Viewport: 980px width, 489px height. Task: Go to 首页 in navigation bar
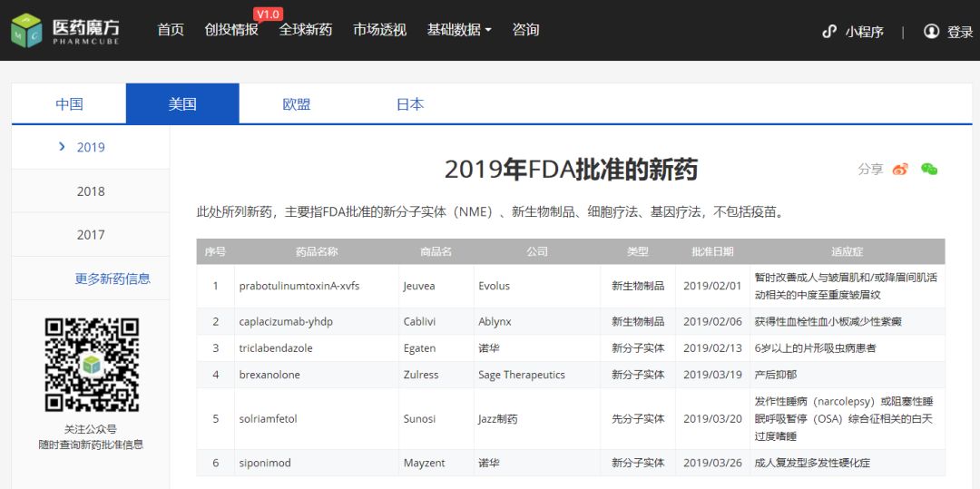tap(171, 29)
